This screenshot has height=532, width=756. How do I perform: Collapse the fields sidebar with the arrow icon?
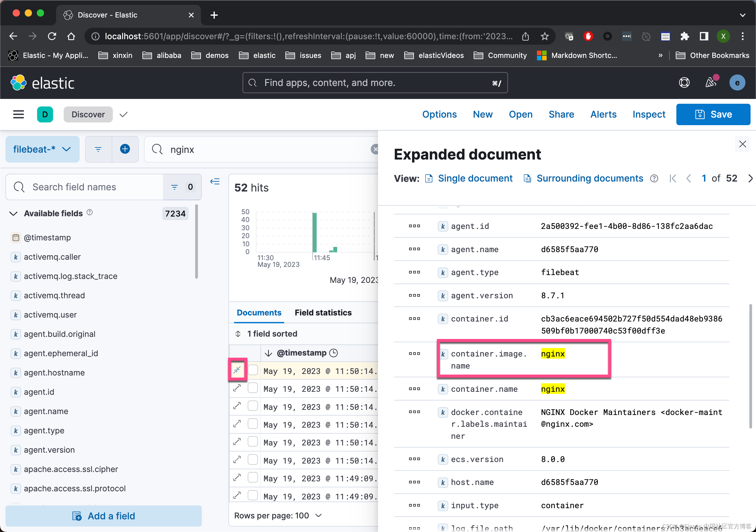pyautogui.click(x=215, y=181)
